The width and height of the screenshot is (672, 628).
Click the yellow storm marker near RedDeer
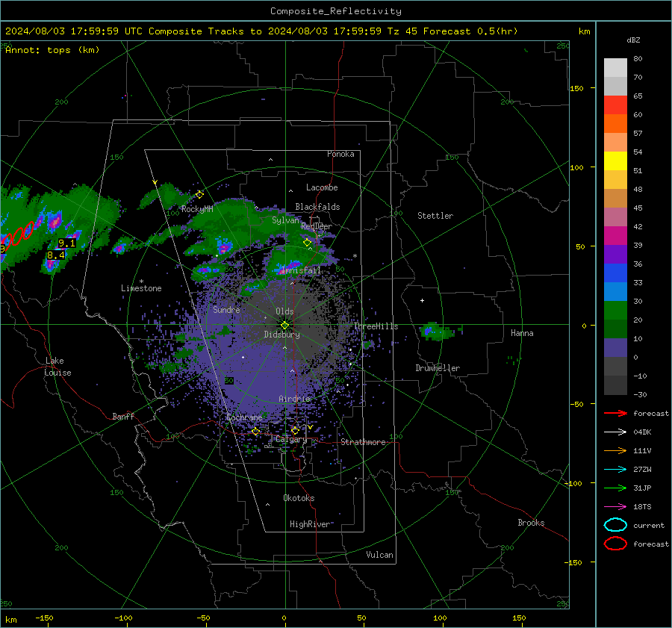pyautogui.click(x=308, y=243)
